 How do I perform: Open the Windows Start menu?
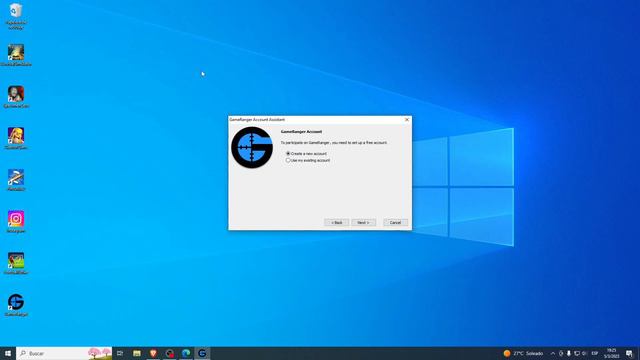(8, 353)
